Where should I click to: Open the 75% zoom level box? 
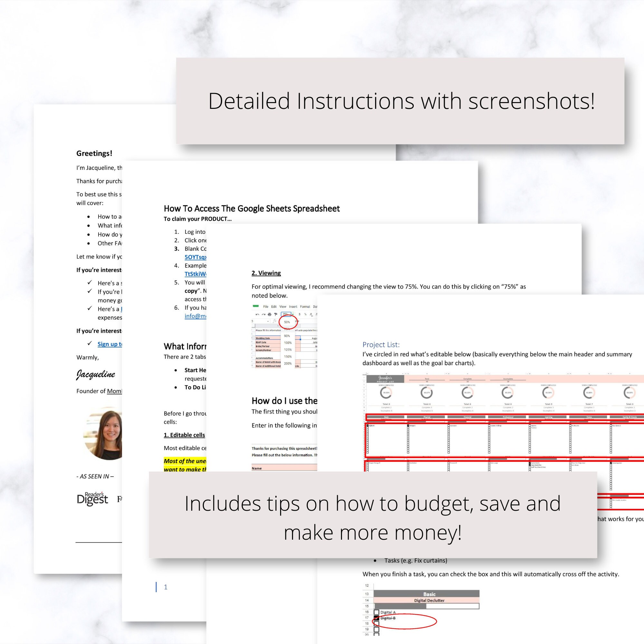(x=286, y=314)
